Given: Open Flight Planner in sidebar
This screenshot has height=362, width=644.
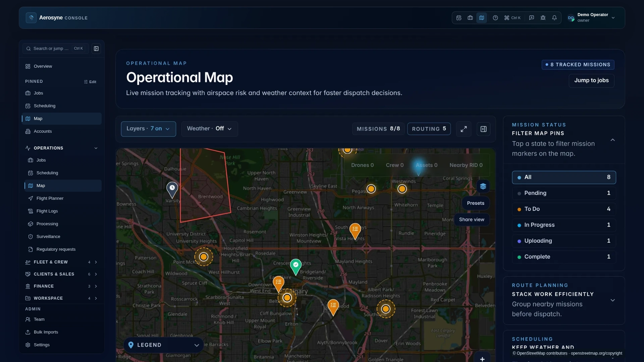Looking at the screenshot, I should pyautogui.click(x=63, y=198).
